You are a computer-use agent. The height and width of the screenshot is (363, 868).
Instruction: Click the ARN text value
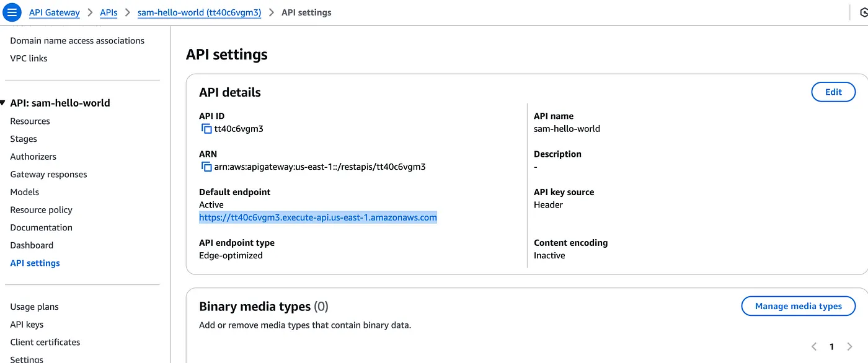320,167
